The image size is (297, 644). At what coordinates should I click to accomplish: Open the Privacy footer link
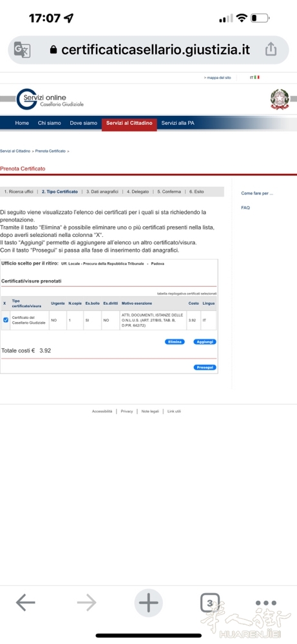pos(126,411)
